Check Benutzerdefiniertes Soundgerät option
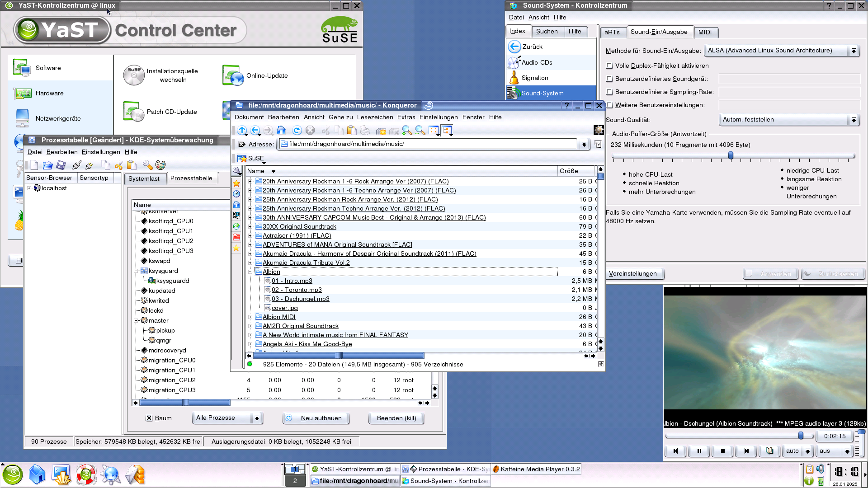Viewport: 868px width, 488px height. [609, 79]
